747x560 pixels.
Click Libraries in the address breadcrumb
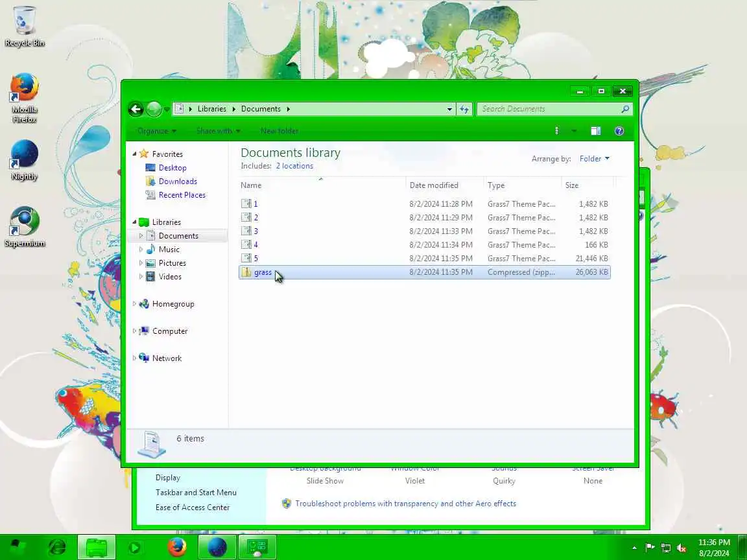212,109
